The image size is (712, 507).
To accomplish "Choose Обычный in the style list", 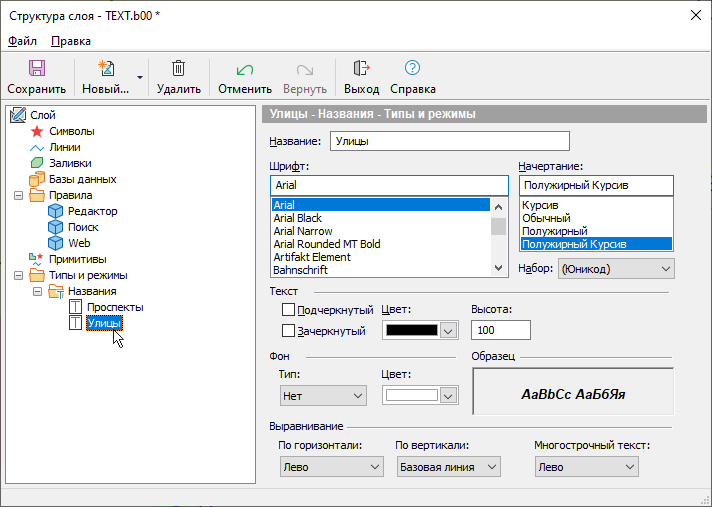I will [546, 218].
